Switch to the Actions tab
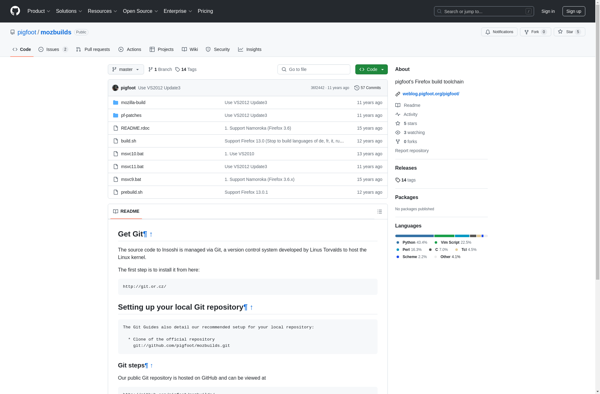The image size is (600, 394). tap(130, 49)
